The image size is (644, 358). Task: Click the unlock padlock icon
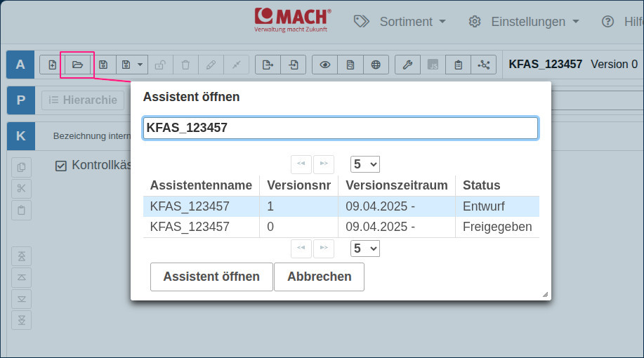[x=160, y=65]
